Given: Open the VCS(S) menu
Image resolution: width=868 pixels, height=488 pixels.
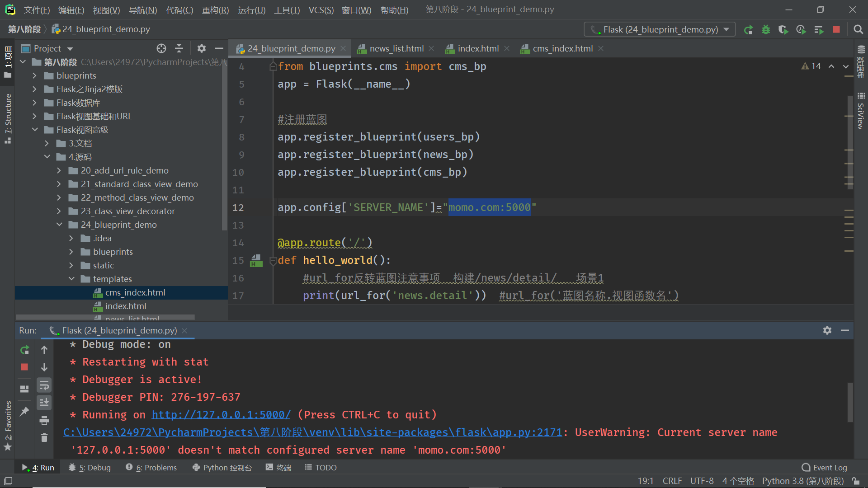Looking at the screenshot, I should [321, 10].
